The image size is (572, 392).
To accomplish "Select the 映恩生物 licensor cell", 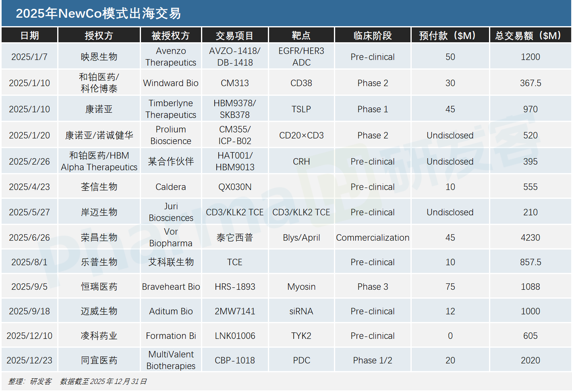I will click(x=99, y=57).
